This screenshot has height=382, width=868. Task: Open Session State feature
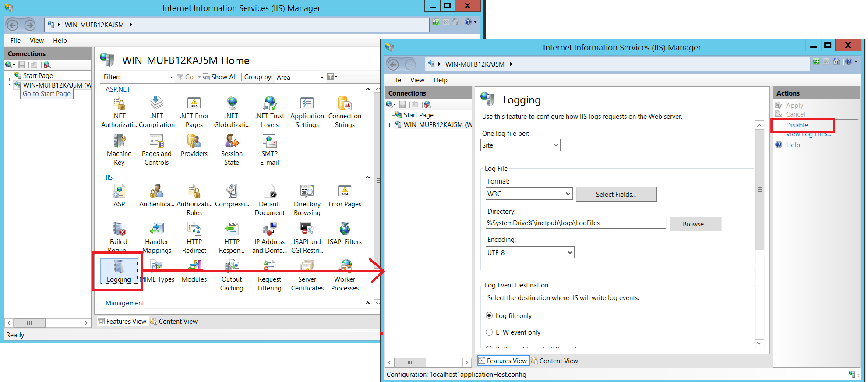(x=232, y=150)
